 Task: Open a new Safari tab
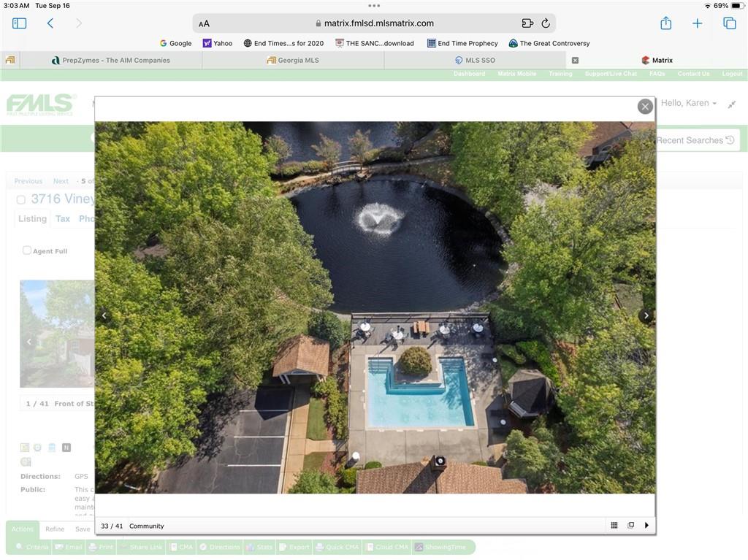pos(697,23)
